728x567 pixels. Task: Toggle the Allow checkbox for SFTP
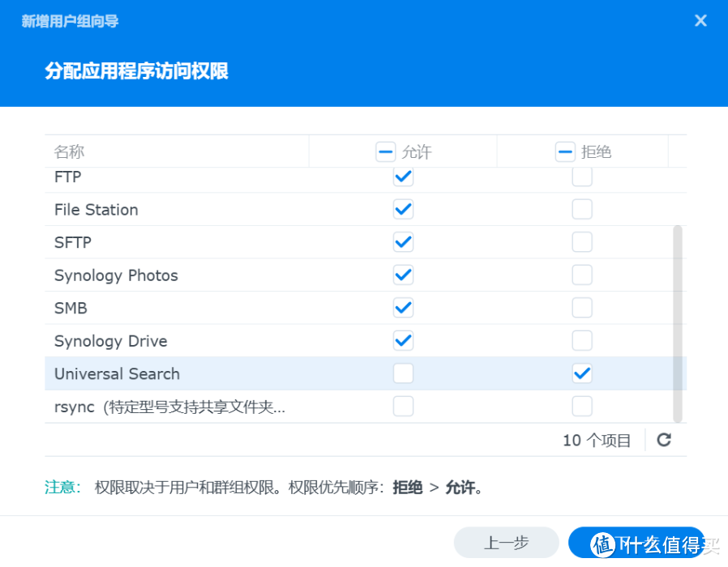pyautogui.click(x=403, y=241)
